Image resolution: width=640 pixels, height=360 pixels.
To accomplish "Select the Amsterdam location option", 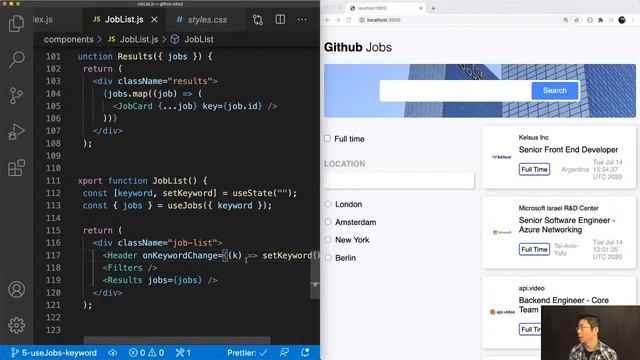I will click(x=328, y=222).
